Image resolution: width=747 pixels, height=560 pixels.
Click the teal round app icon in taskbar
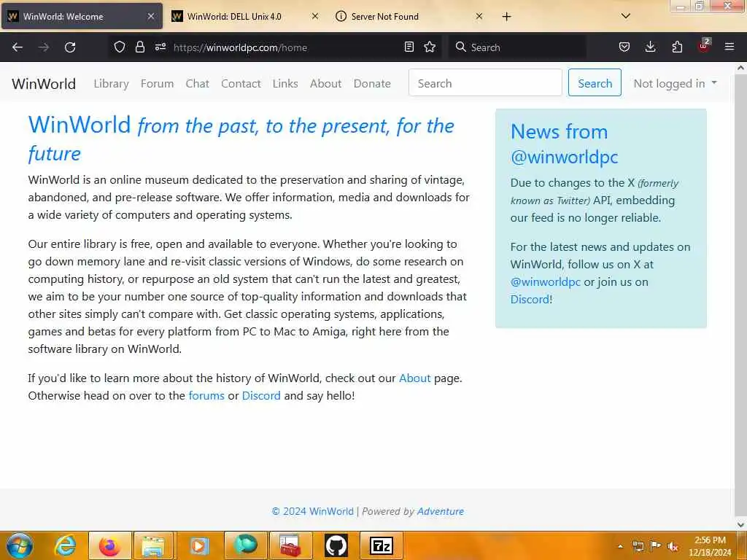[x=245, y=545]
